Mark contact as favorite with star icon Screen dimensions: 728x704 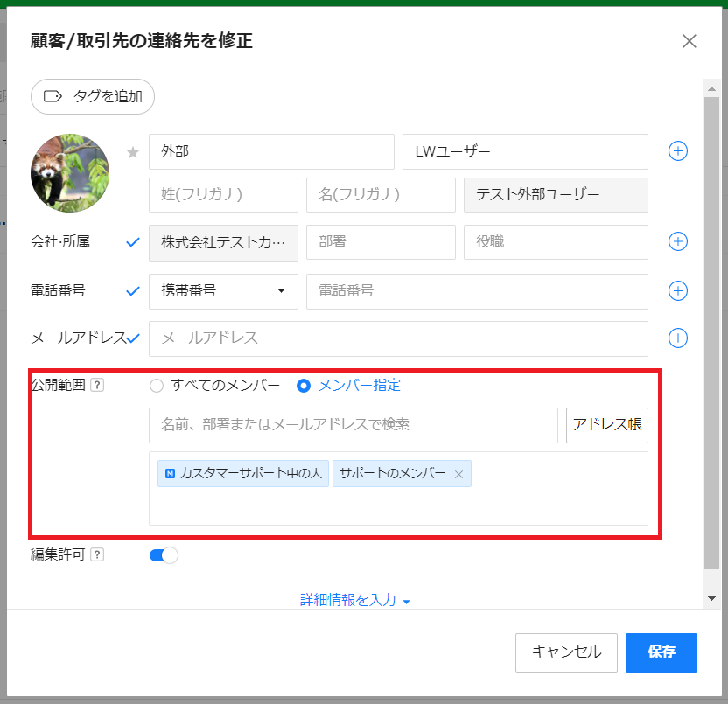click(x=133, y=152)
